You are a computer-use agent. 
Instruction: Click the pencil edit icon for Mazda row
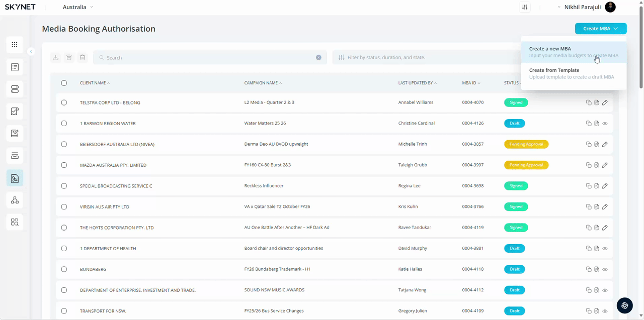click(x=605, y=165)
